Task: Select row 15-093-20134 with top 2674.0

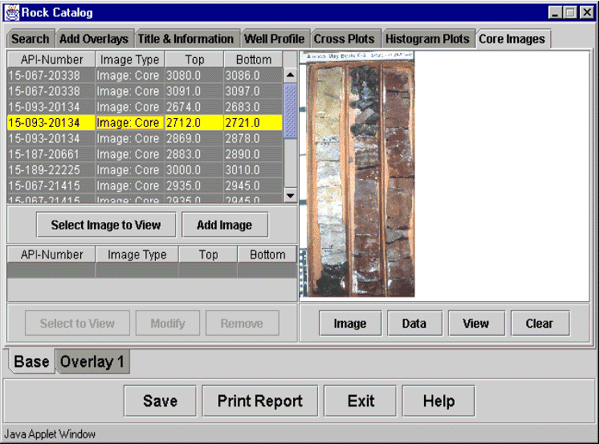Action: click(x=145, y=107)
